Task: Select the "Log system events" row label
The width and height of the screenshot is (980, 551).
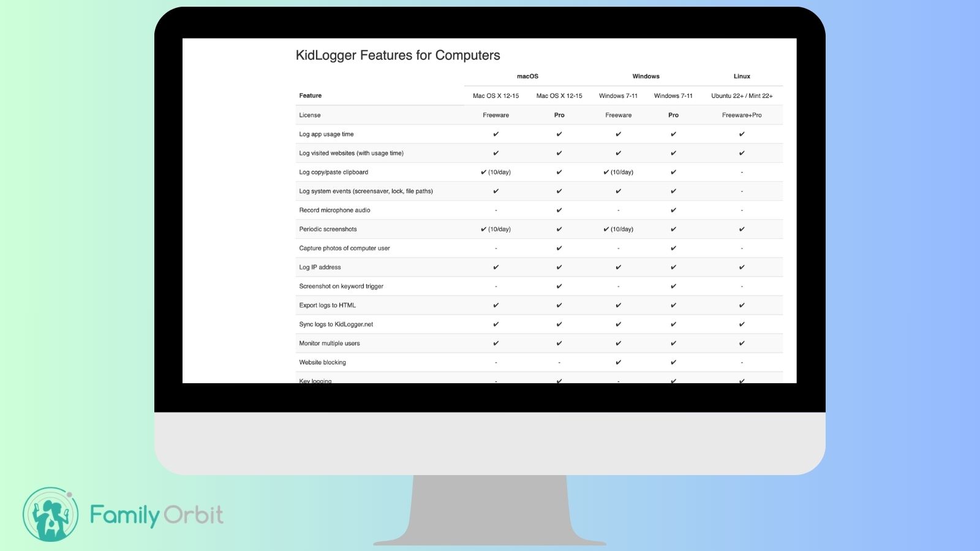Action: click(366, 191)
